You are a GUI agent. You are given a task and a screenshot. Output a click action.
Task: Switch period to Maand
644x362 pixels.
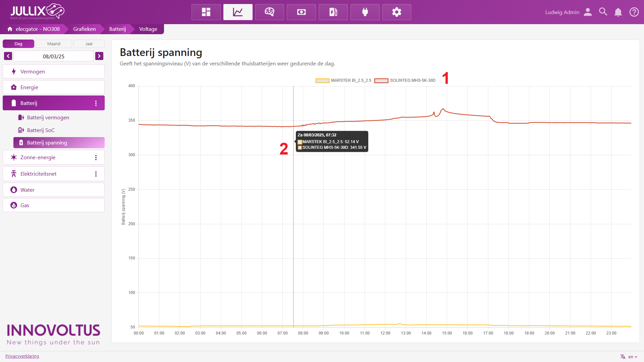tap(54, 44)
